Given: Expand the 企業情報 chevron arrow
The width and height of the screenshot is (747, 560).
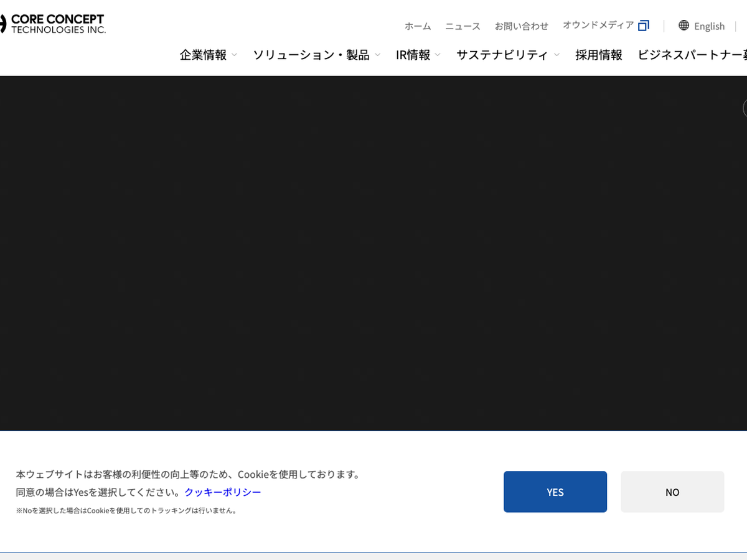Looking at the screenshot, I should coord(234,55).
